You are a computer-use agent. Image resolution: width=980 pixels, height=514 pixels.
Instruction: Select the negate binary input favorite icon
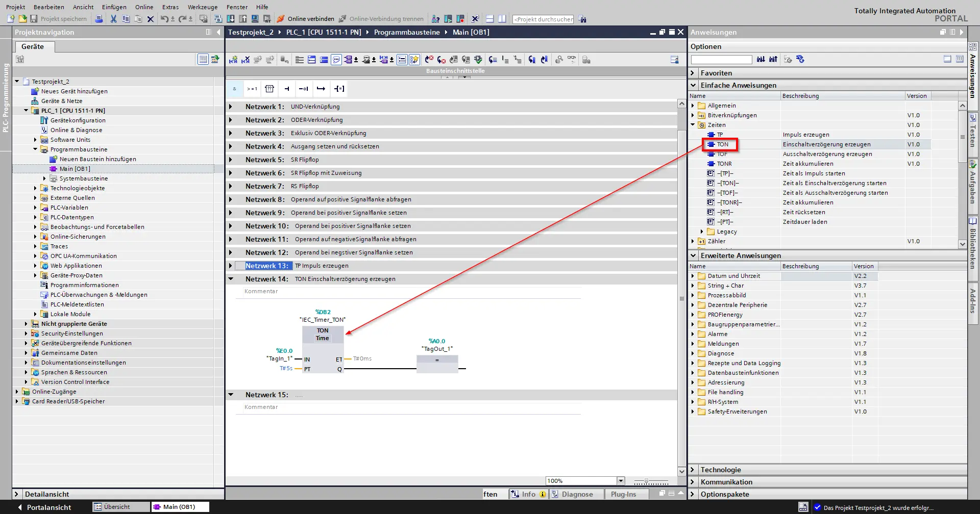[304, 89]
